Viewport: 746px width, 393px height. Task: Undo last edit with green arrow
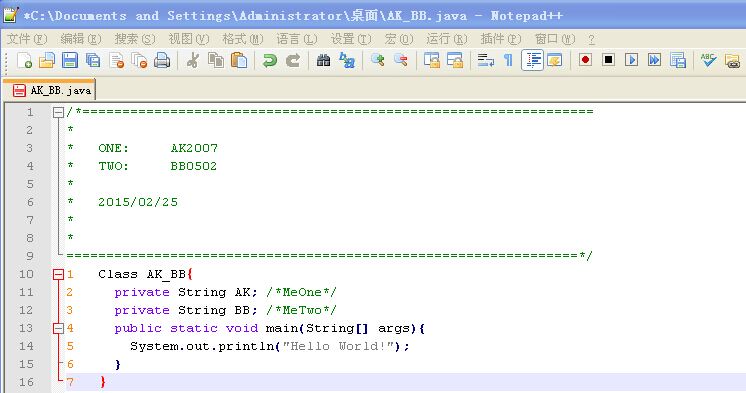point(269,60)
